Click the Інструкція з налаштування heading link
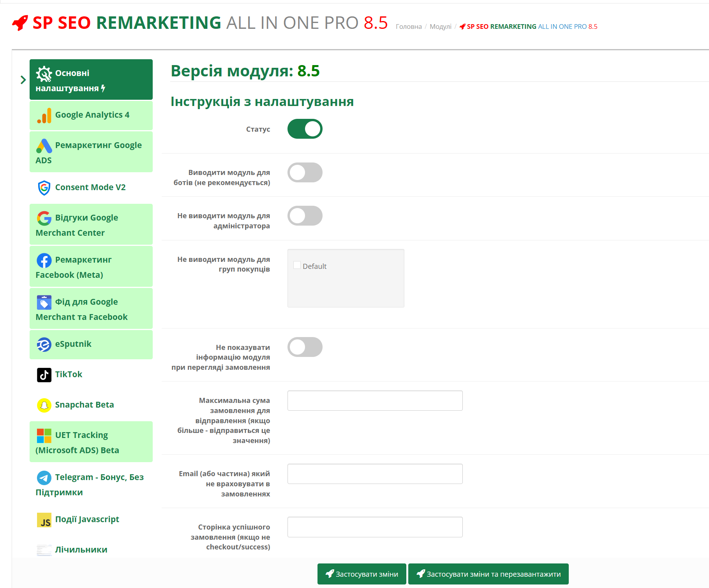 262,102
